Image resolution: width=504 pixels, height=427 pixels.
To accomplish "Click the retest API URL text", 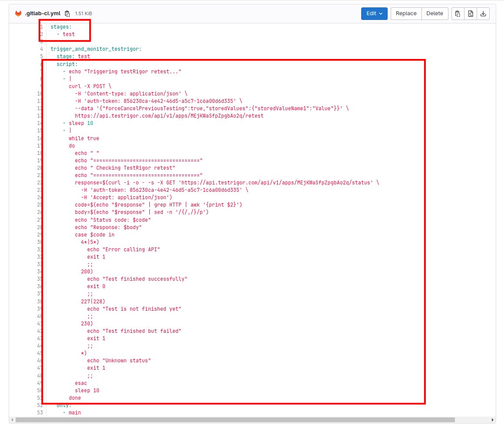I will tap(169, 116).
